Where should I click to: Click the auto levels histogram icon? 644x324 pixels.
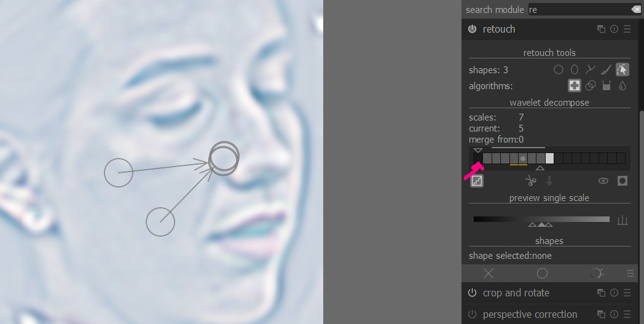click(x=622, y=220)
